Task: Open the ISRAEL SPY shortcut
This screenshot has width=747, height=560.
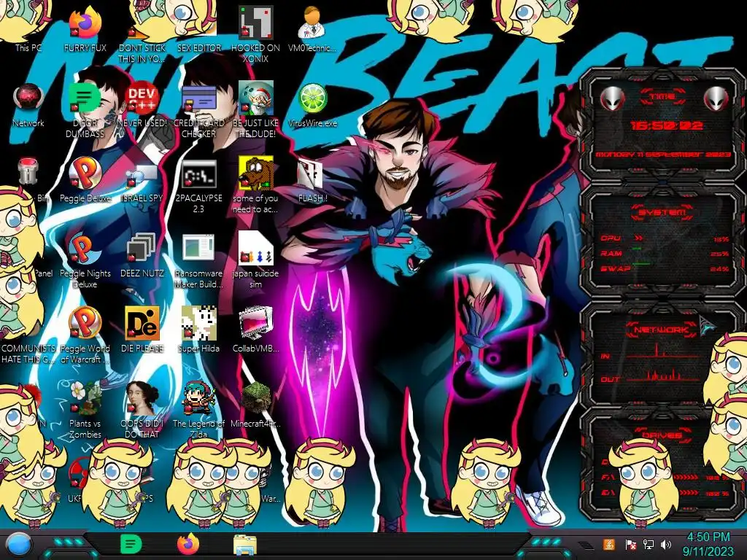Action: pyautogui.click(x=142, y=183)
